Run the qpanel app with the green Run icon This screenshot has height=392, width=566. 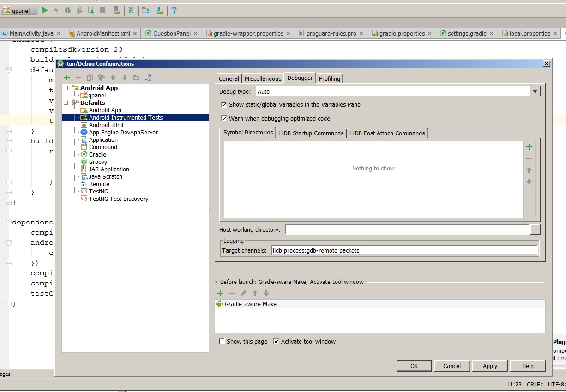(x=44, y=10)
